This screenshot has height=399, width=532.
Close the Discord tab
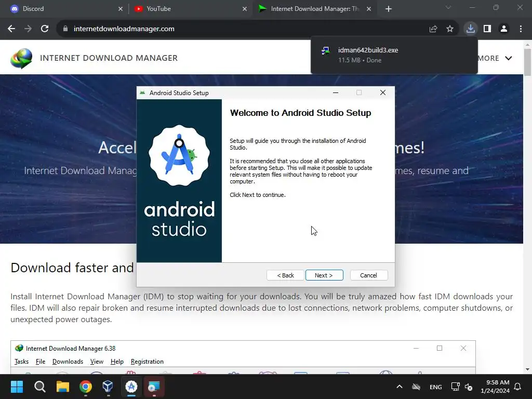pyautogui.click(x=121, y=9)
